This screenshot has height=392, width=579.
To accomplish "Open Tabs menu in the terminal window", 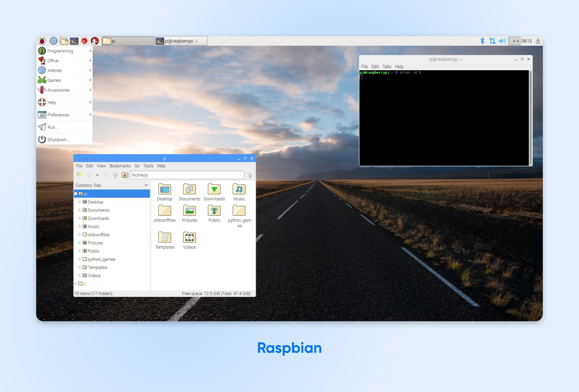I will tap(386, 67).
